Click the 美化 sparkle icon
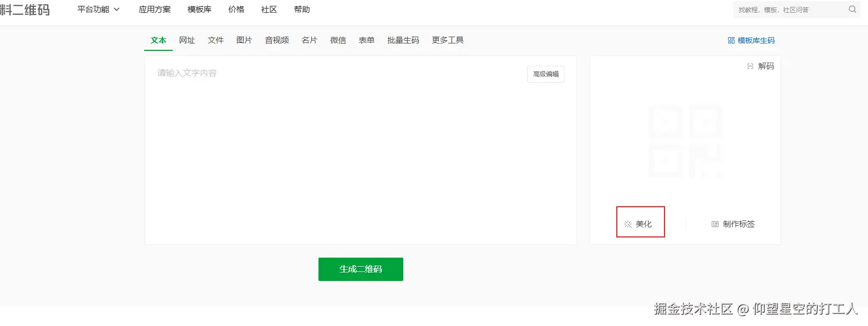Screen dimensions: 868x326 click(x=628, y=224)
